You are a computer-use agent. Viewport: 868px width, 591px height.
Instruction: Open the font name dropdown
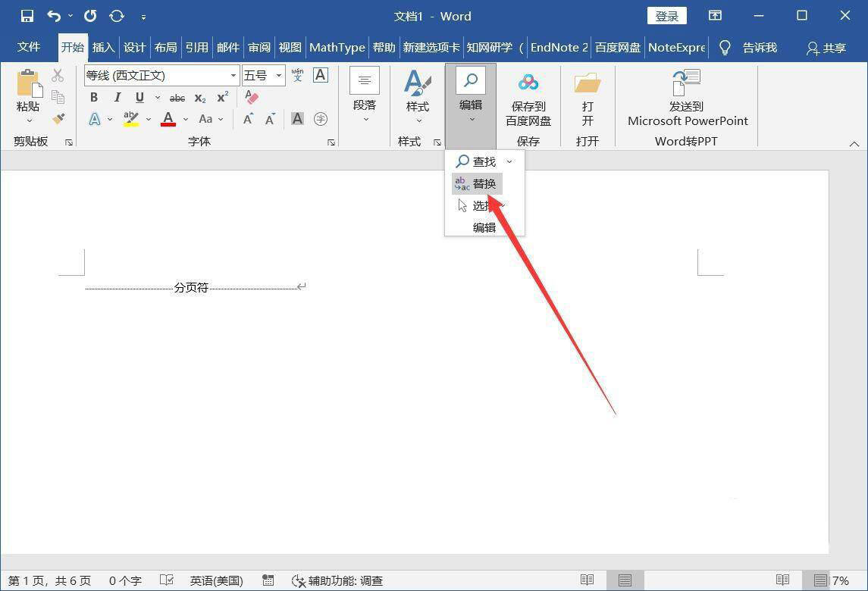pyautogui.click(x=232, y=75)
